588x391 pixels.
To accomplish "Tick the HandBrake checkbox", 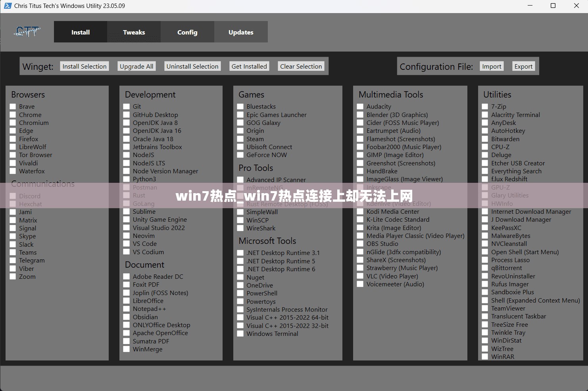I will click(x=360, y=171).
